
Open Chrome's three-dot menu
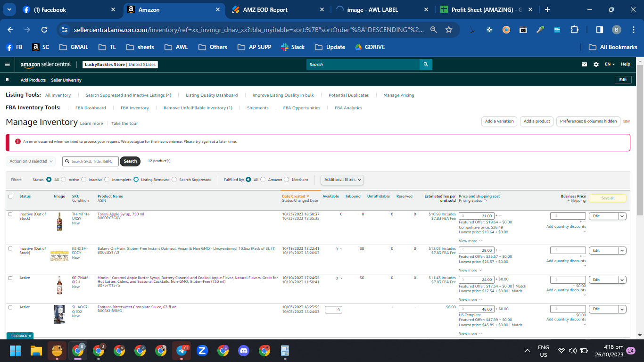[x=633, y=30]
